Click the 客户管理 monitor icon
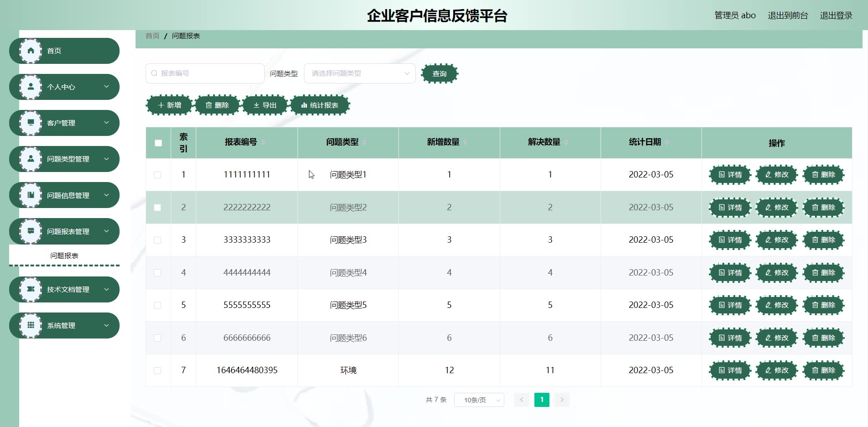 tap(31, 123)
